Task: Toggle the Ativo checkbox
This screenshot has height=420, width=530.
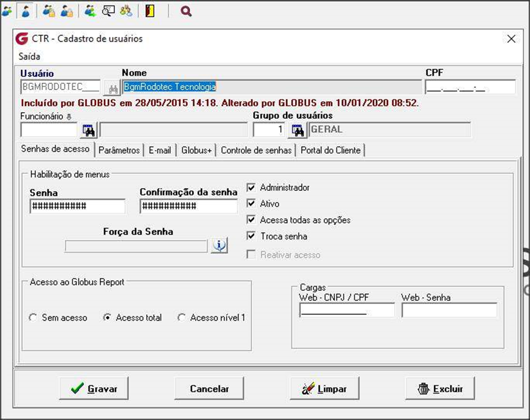Action: coord(251,203)
